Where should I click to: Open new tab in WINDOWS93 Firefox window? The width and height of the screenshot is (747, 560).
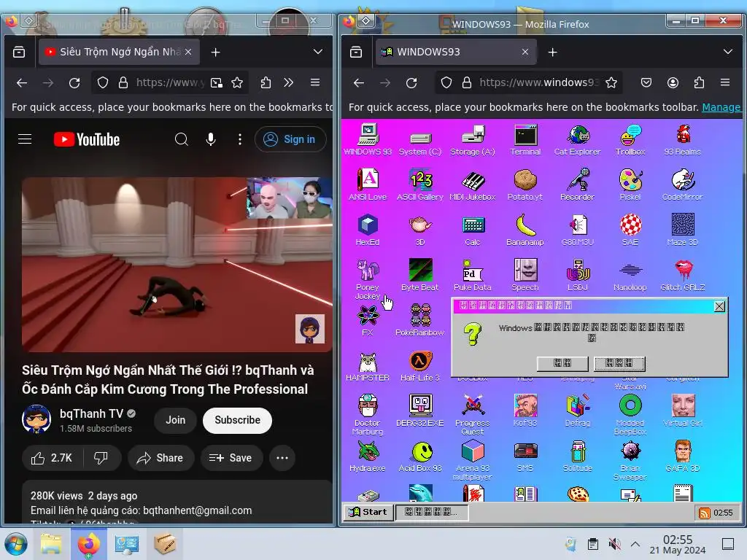553,52
